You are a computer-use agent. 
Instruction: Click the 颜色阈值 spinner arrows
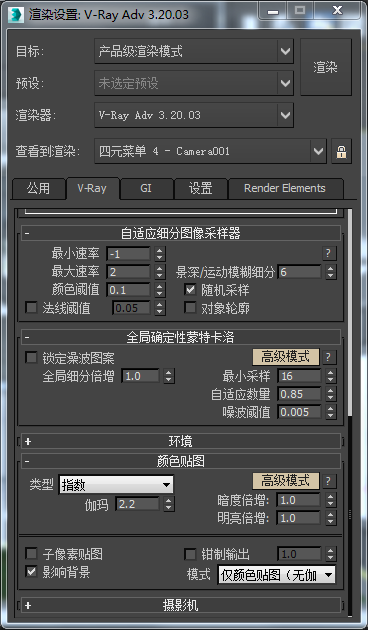pos(160,290)
